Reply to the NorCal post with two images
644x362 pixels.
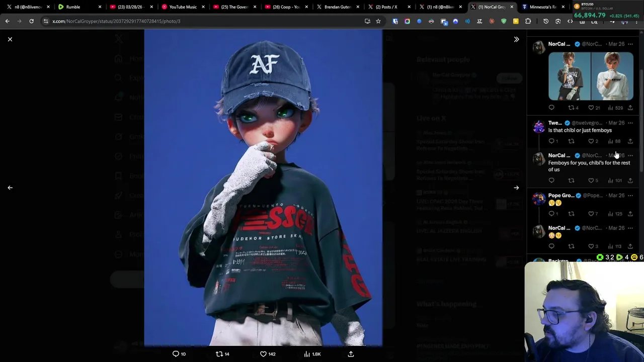(x=551, y=108)
